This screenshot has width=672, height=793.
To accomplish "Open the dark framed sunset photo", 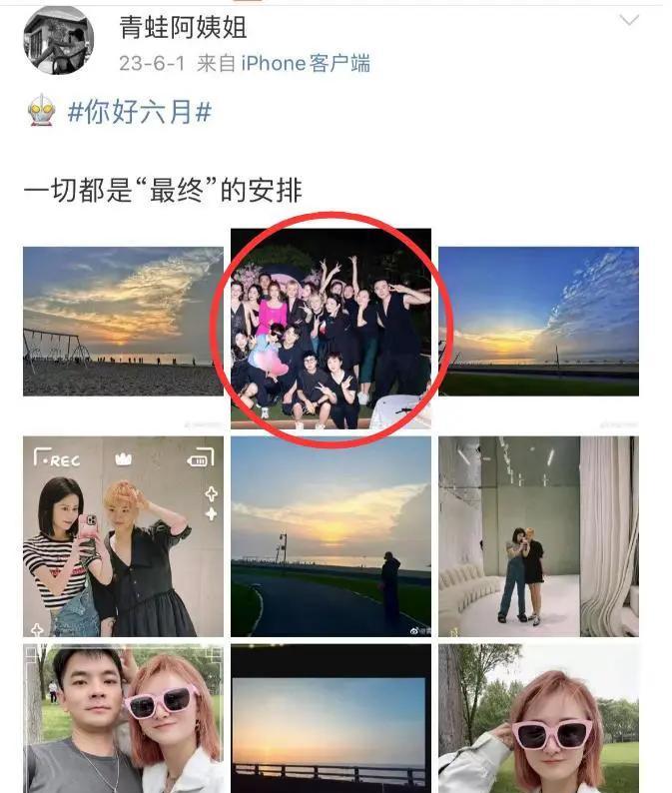I will [x=331, y=719].
